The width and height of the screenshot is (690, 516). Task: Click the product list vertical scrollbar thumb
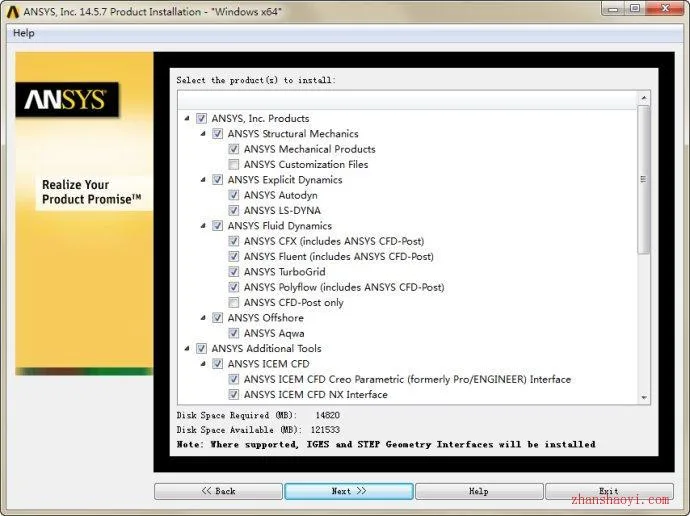644,179
